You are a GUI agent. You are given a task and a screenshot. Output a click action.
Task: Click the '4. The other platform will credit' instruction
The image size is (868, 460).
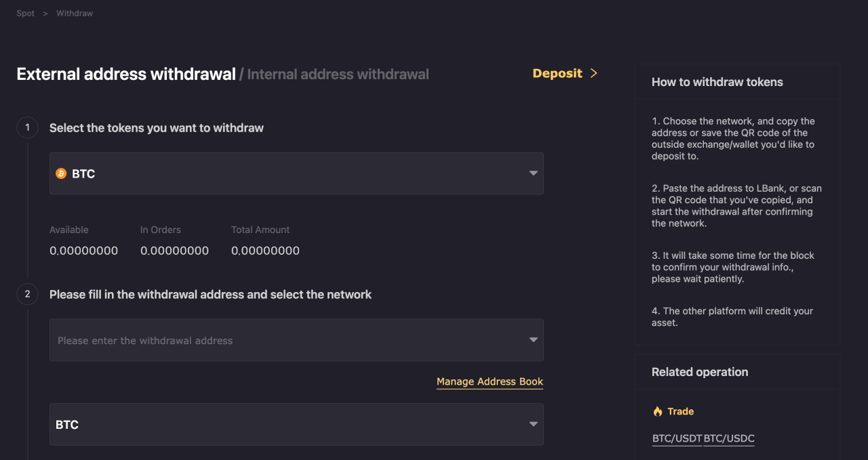coord(732,317)
